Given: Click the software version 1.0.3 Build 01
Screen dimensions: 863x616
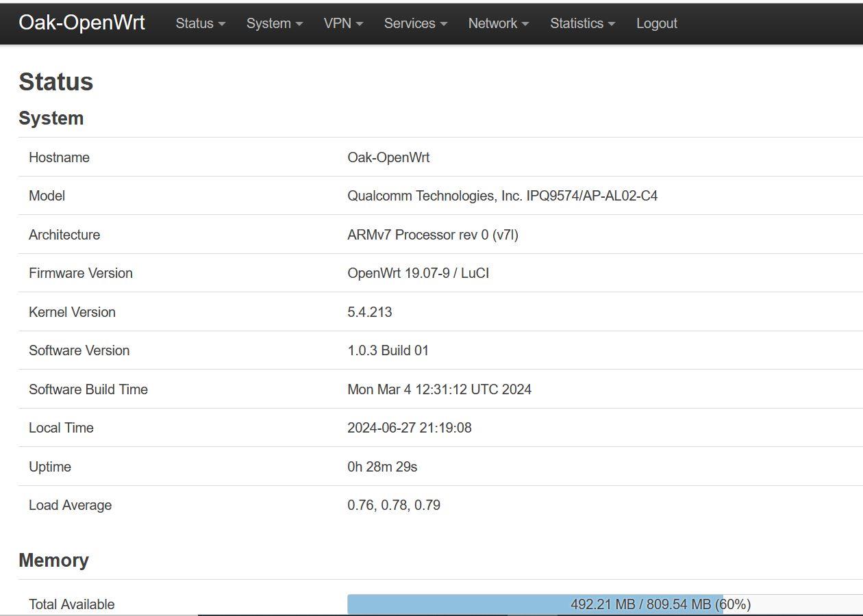Looking at the screenshot, I should [388, 350].
